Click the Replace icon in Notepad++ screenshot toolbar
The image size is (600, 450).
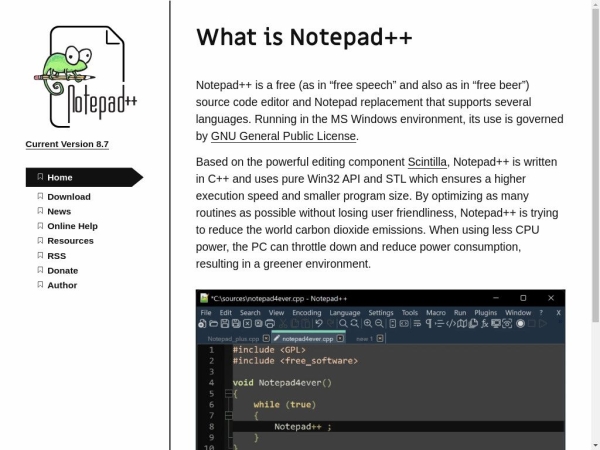355,323
